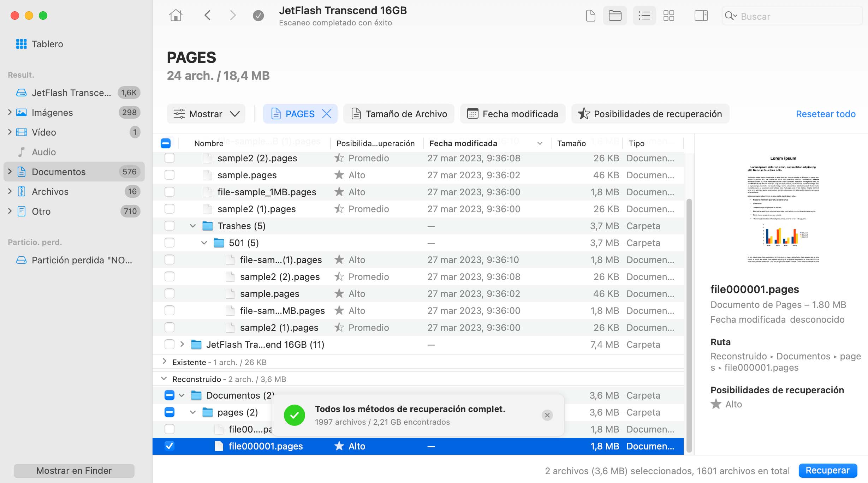Click star rating icon for file000001.pages row
Screen dimensions: 868x483
coord(339,446)
